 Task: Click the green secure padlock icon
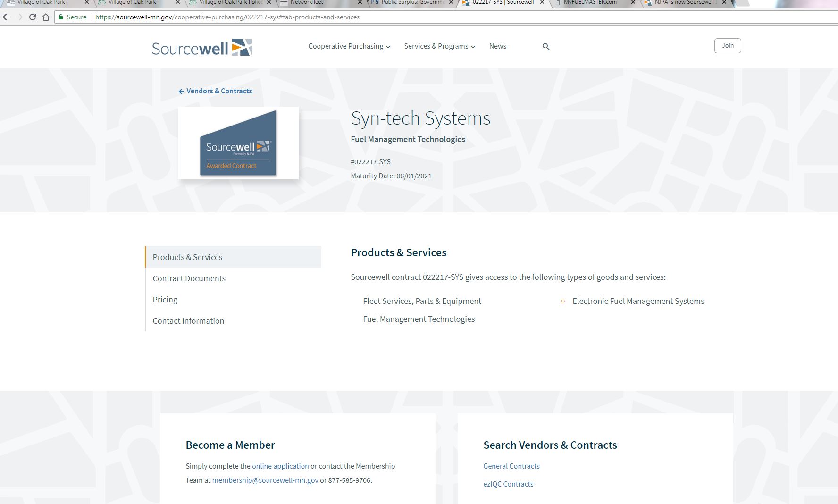(x=61, y=17)
